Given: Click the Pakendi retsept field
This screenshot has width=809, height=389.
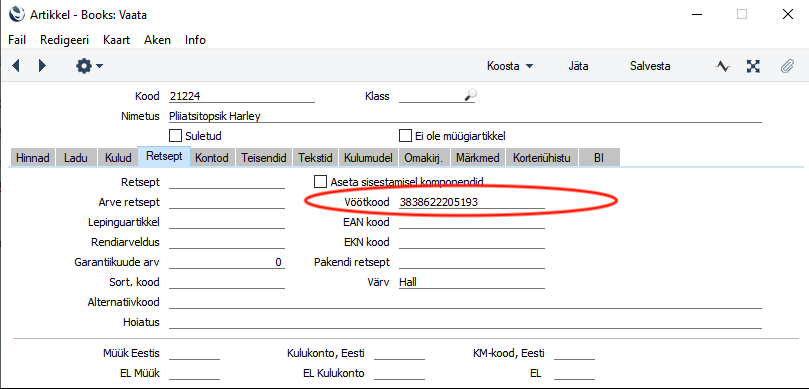Looking at the screenshot, I should [x=472, y=263].
